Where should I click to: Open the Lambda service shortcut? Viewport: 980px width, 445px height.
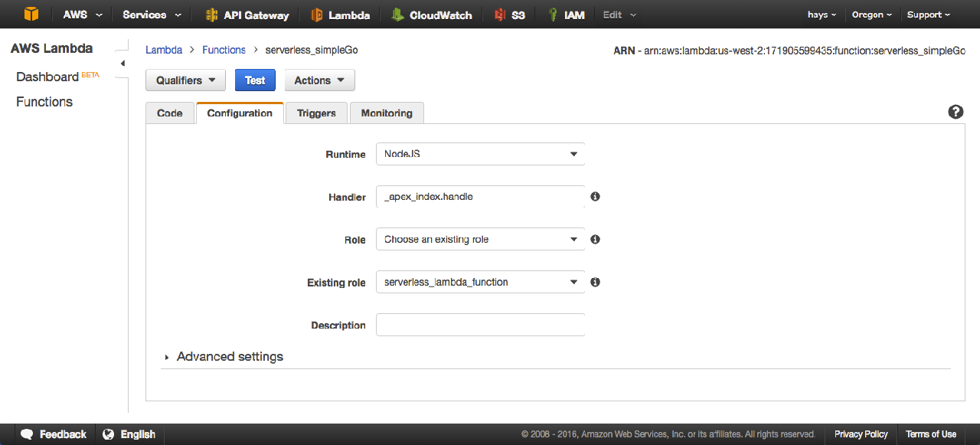pos(341,15)
